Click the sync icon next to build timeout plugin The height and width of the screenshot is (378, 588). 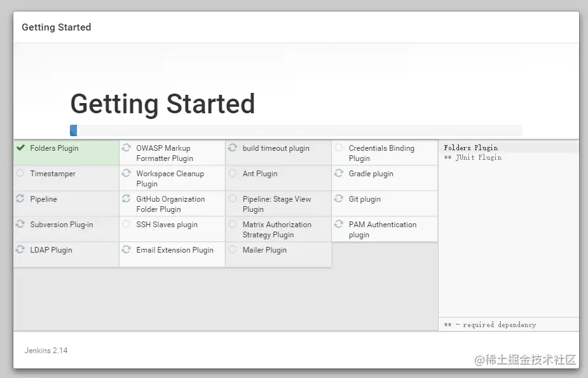233,148
